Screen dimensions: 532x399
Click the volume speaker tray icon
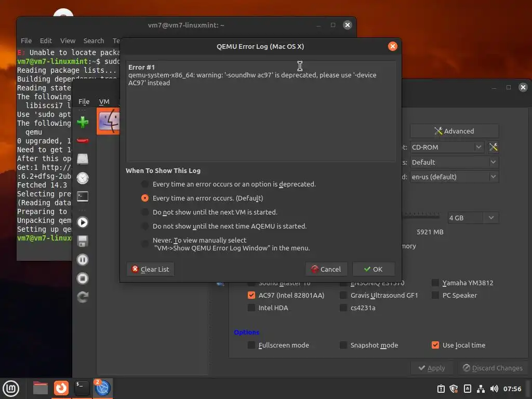pyautogui.click(x=494, y=389)
